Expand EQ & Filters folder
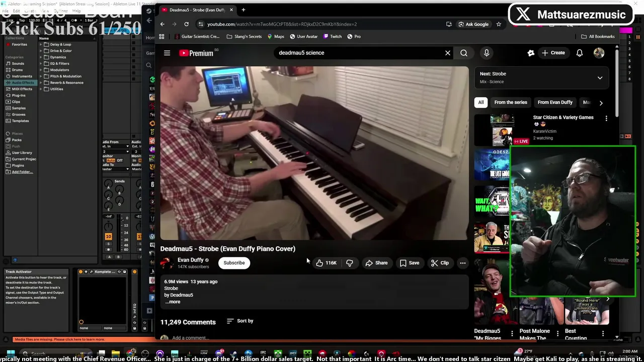The width and height of the screenshot is (644, 362). point(41,63)
